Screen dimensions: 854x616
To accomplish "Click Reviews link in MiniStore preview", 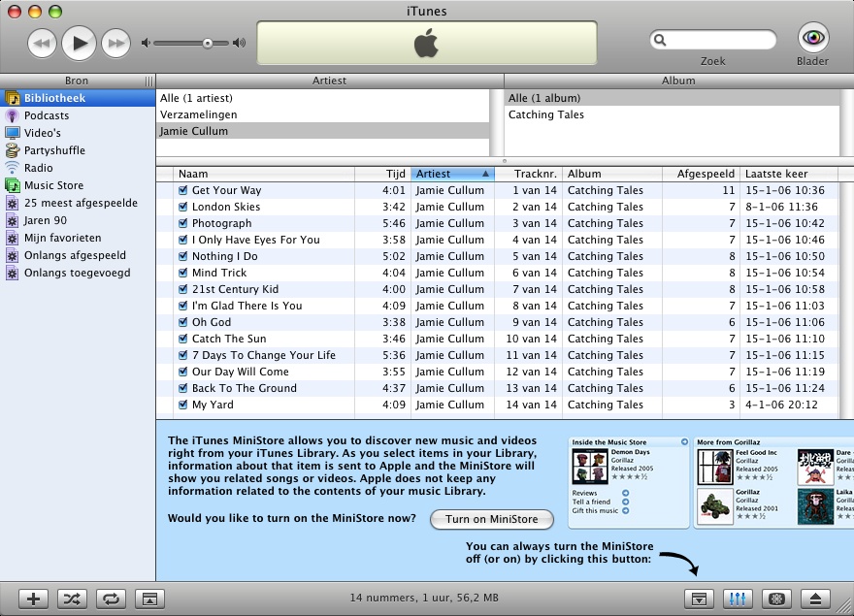I will pos(584,493).
